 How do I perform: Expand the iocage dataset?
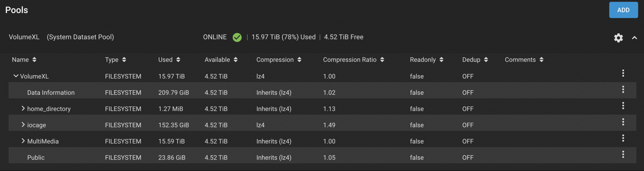coord(23,124)
